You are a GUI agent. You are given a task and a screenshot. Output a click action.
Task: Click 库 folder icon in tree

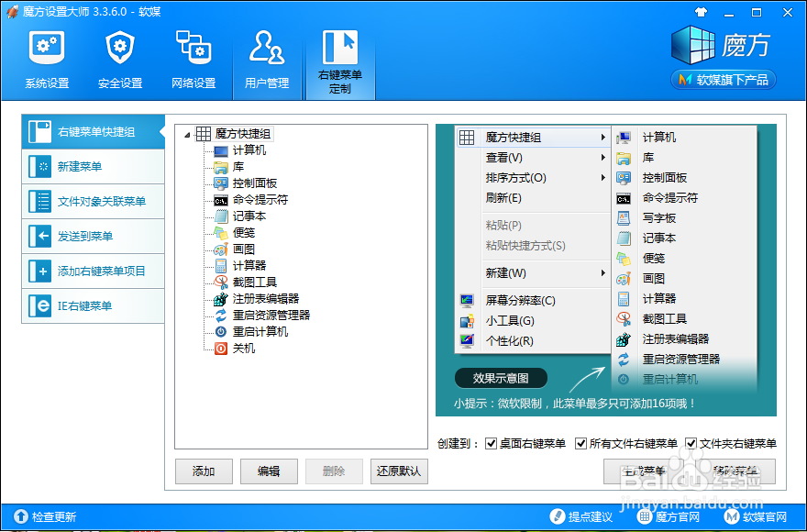[x=221, y=167]
